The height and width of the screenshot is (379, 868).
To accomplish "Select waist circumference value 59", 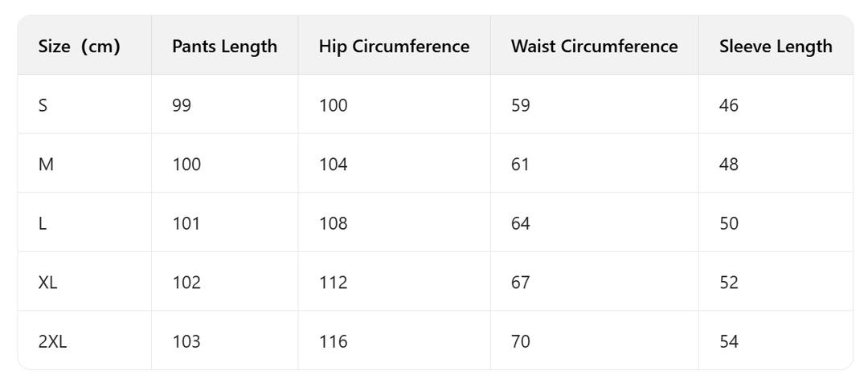I will tap(521, 105).
